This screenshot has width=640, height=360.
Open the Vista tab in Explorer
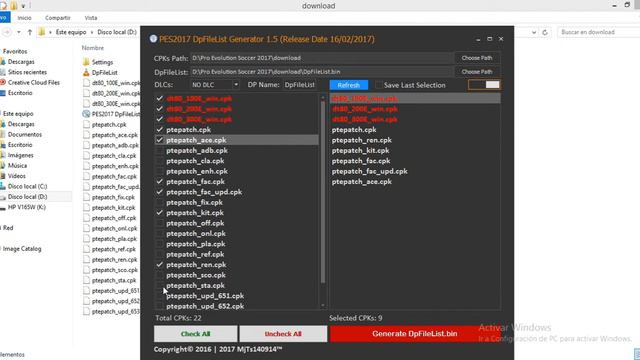pyautogui.click(x=91, y=18)
